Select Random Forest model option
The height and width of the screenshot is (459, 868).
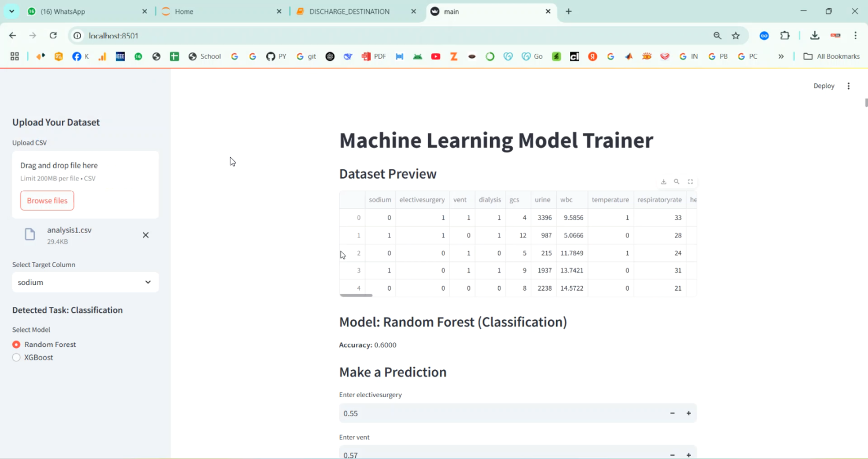click(x=16, y=345)
